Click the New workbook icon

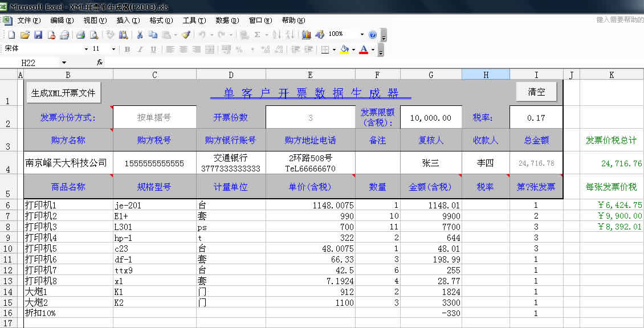click(11, 35)
